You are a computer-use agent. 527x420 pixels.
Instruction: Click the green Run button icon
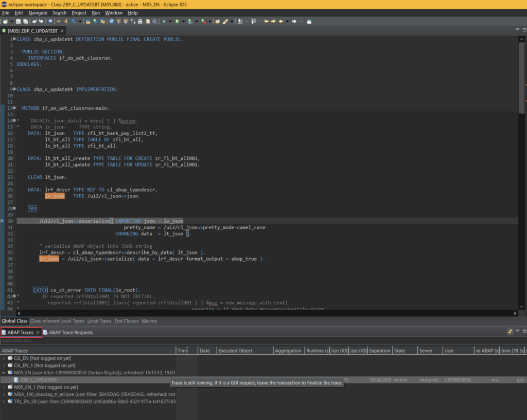click(177, 22)
